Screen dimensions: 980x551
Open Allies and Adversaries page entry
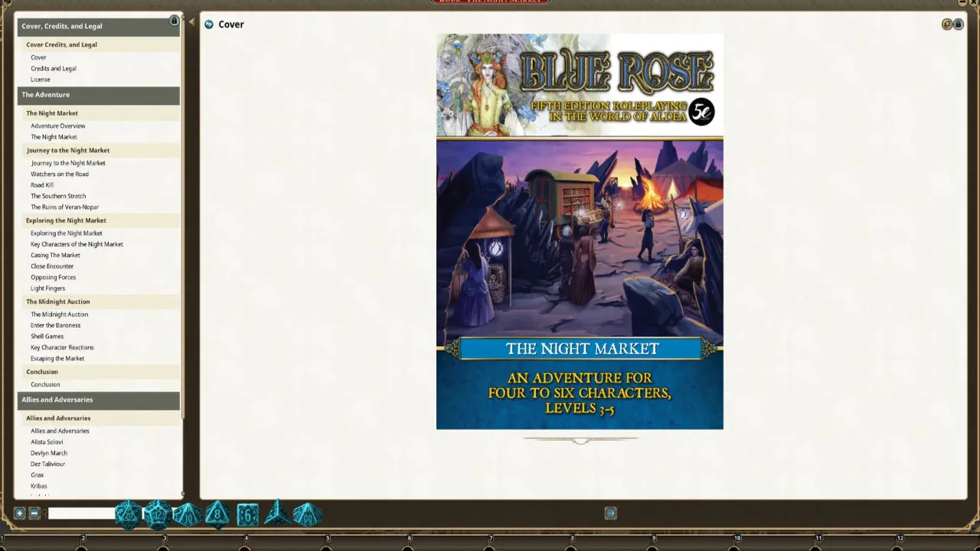[x=60, y=431]
